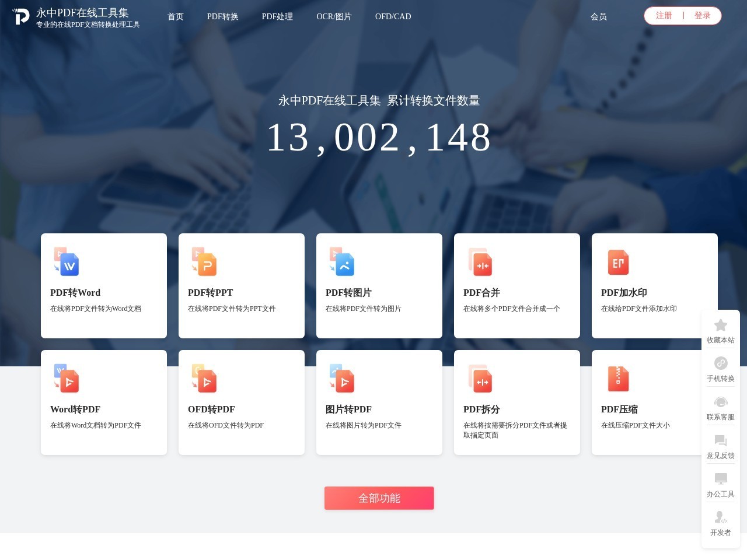The width and height of the screenshot is (747, 560).
Task: Click the PDF拆分 description text
Action: pyautogui.click(x=515, y=430)
